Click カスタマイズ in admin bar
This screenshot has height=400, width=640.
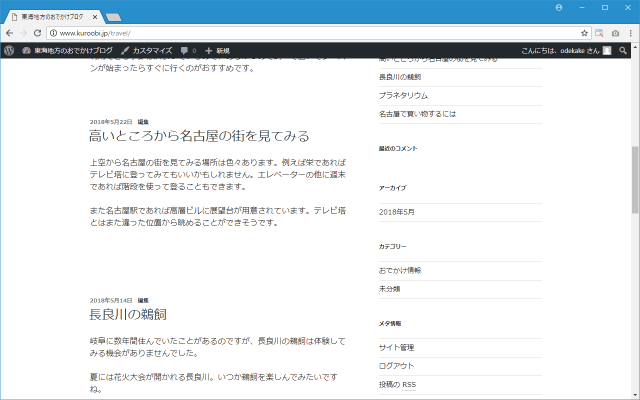[146, 50]
